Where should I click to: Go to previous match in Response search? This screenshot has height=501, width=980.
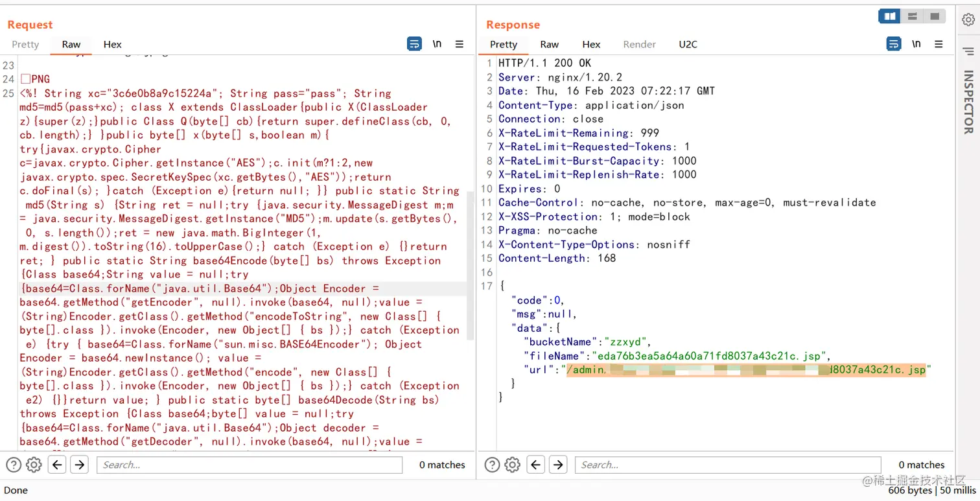pos(536,465)
